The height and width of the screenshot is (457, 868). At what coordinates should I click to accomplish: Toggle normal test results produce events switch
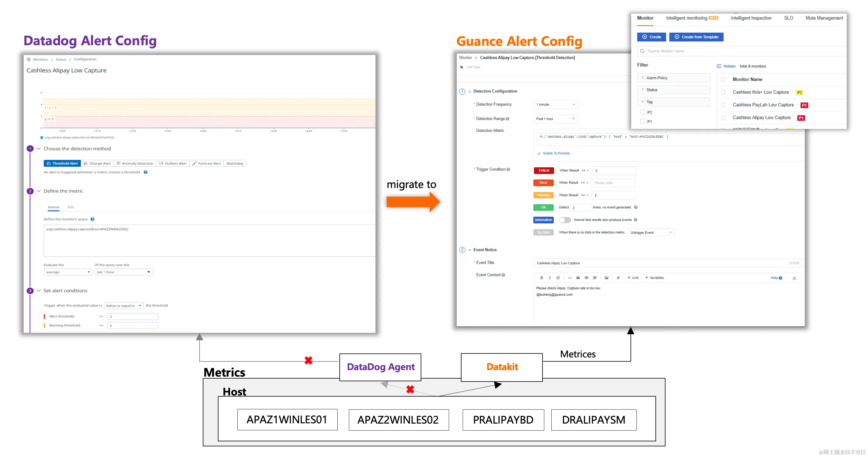coord(565,220)
